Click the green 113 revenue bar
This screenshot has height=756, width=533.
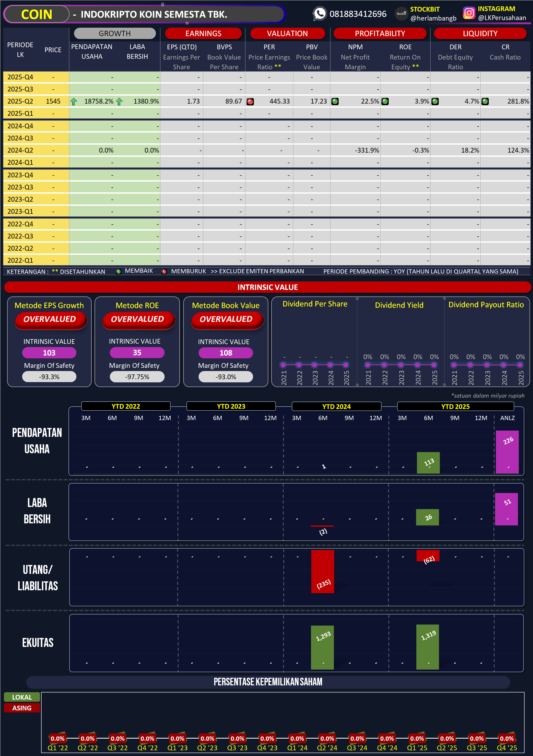tap(428, 463)
